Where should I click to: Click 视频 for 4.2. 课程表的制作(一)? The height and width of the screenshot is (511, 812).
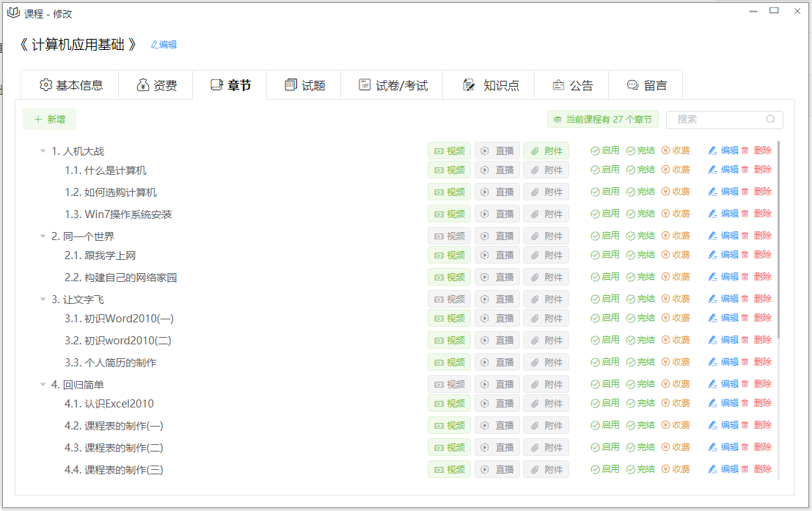pyautogui.click(x=449, y=426)
